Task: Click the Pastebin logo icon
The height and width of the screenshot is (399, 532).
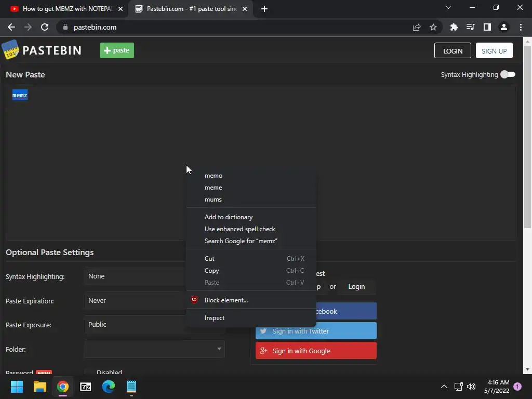Action: click(10, 50)
